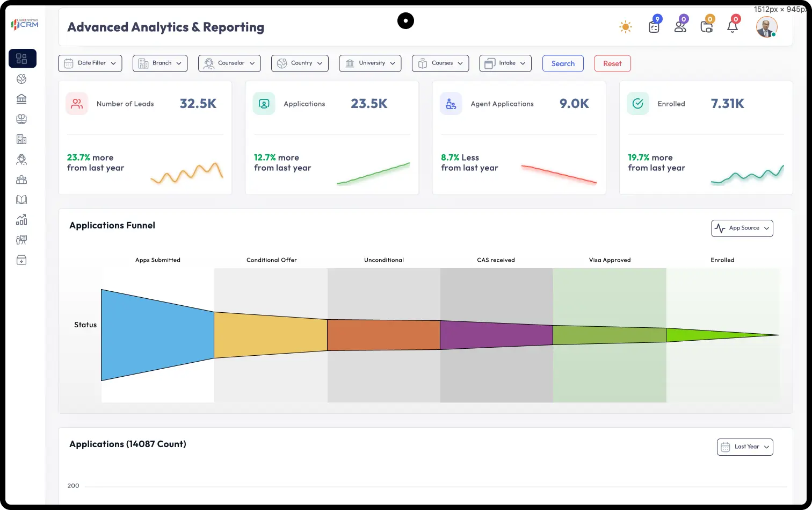Click the orange Unconditional funnel segment
812x510 pixels.
383,335
